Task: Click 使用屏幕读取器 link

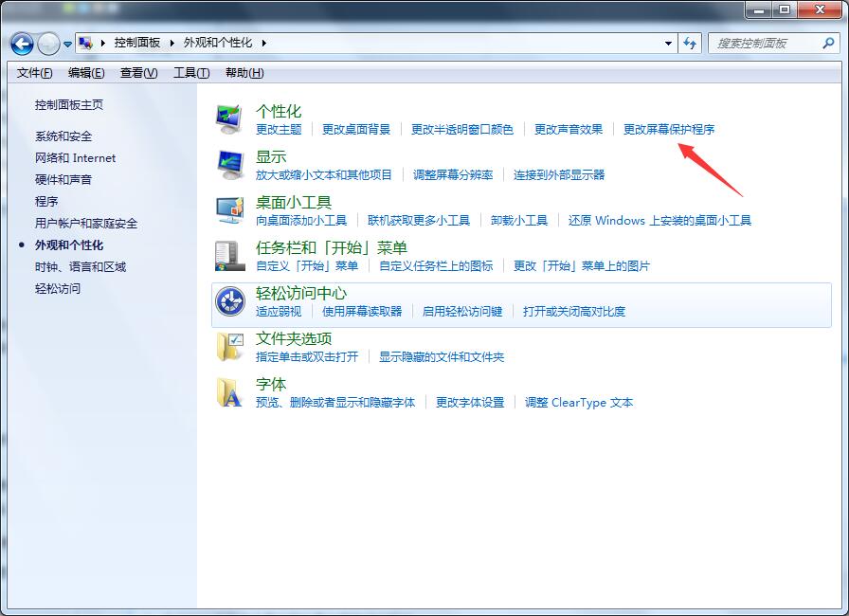Action: click(x=362, y=311)
